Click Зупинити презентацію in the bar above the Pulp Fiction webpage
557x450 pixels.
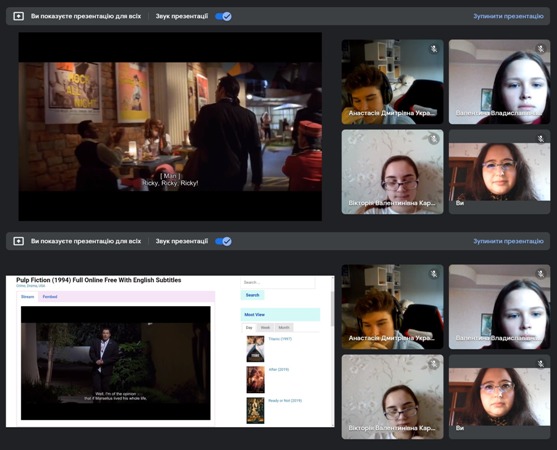click(x=508, y=241)
